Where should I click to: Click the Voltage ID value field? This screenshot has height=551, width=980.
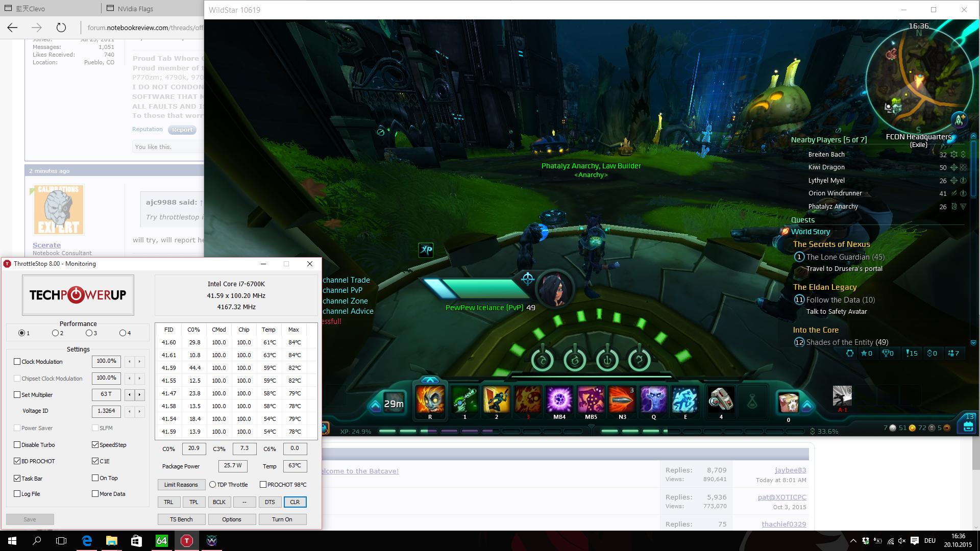tap(106, 411)
